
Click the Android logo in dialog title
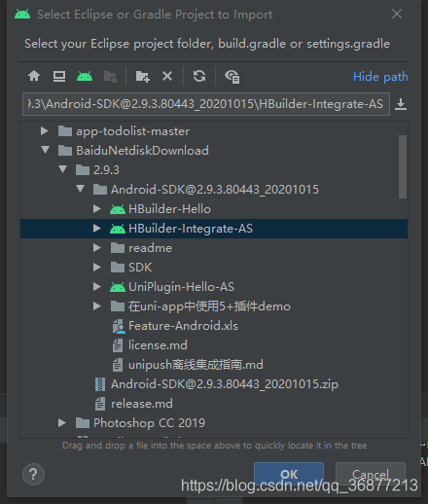(x=22, y=15)
